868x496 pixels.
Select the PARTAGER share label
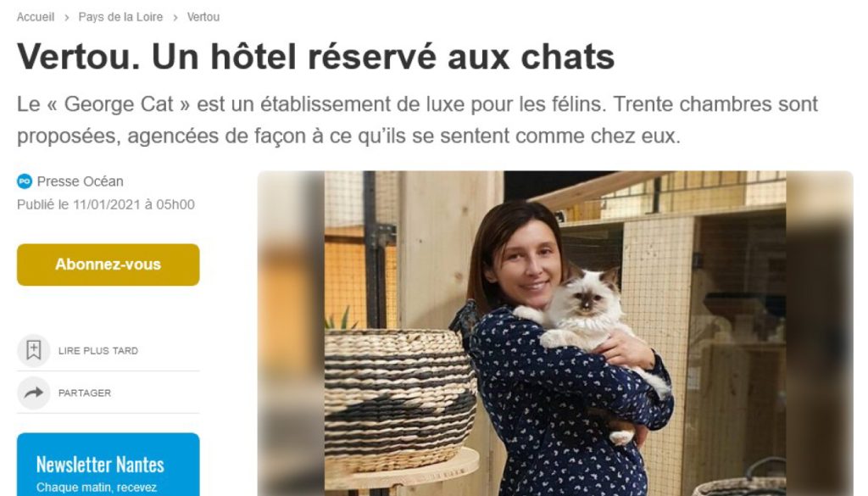pos(85,393)
